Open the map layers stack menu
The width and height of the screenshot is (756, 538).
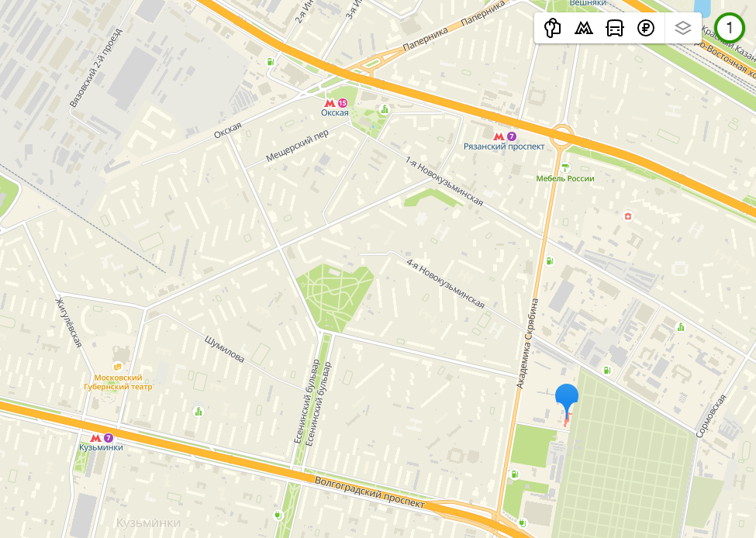682,29
